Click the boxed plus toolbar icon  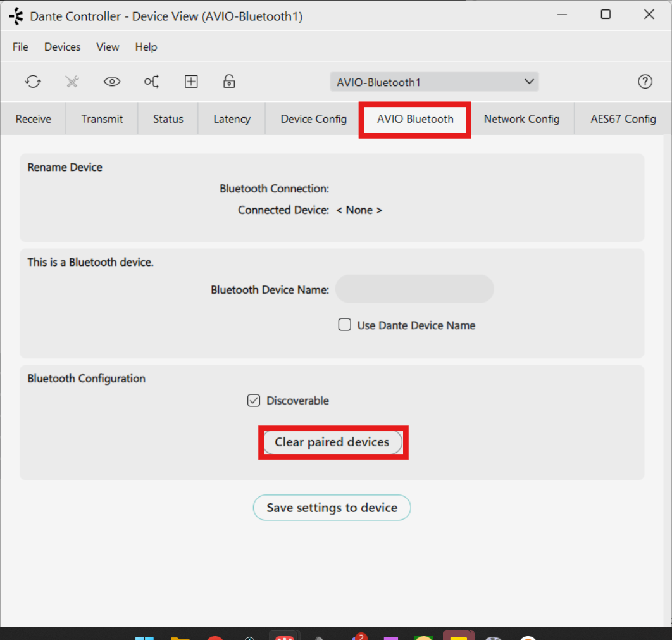coord(191,82)
